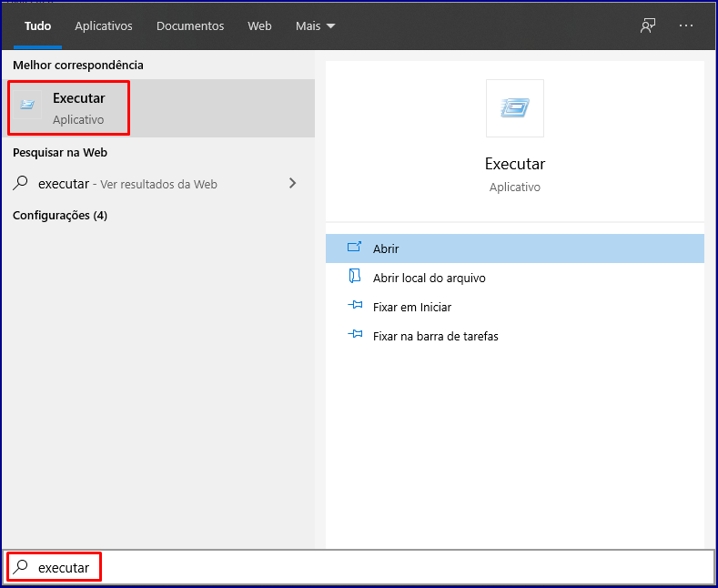
Task: Click the large Executar icon in preview pane
Action: pyautogui.click(x=514, y=108)
